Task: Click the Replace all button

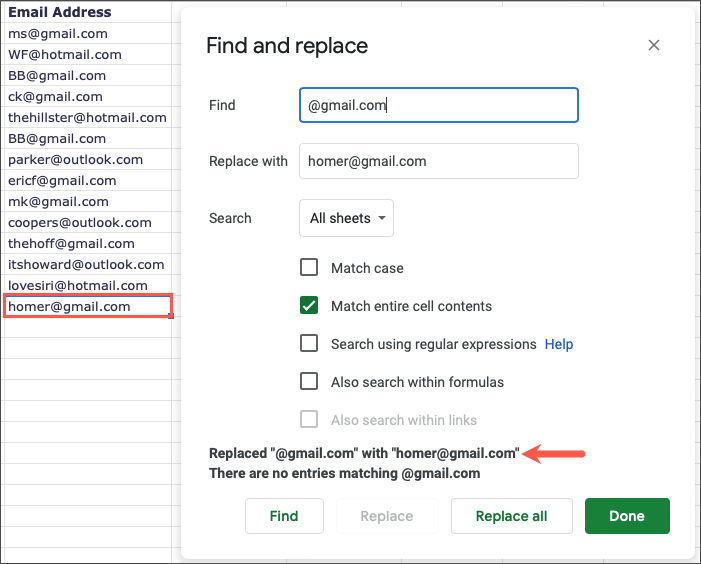Action: 511,516
